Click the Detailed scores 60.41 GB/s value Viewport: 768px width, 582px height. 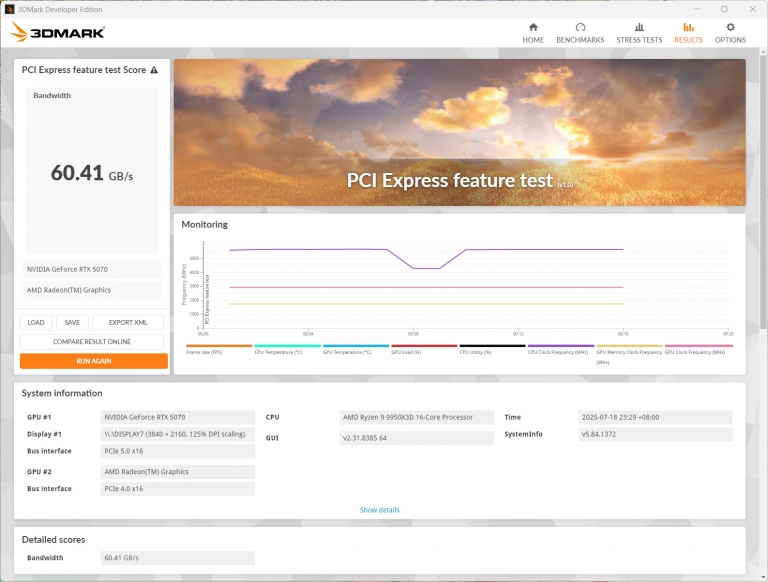177,558
